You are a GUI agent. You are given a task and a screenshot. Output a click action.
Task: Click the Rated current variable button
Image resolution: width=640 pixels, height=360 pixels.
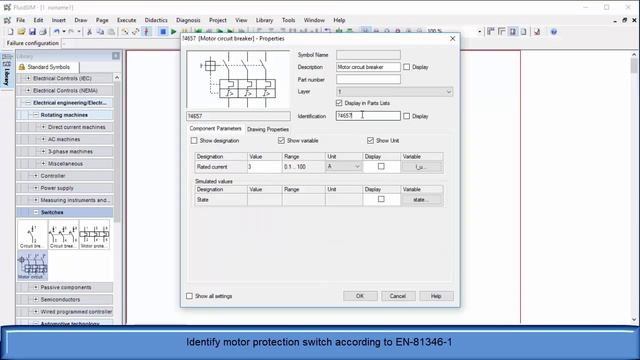422,167
